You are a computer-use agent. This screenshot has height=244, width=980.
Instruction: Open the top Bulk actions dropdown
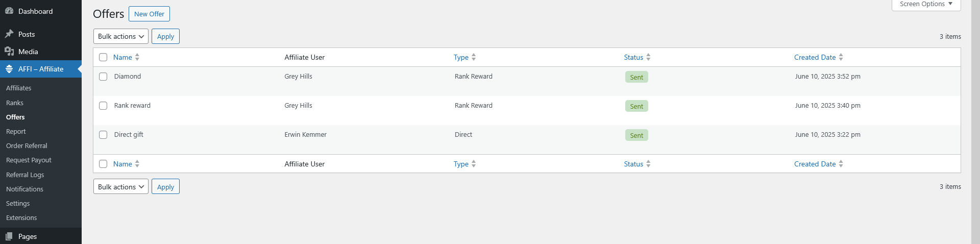click(x=121, y=36)
